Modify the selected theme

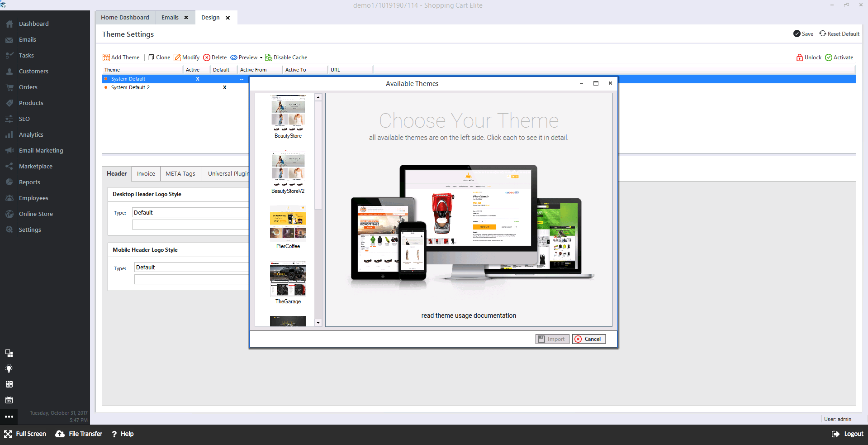[x=187, y=57]
